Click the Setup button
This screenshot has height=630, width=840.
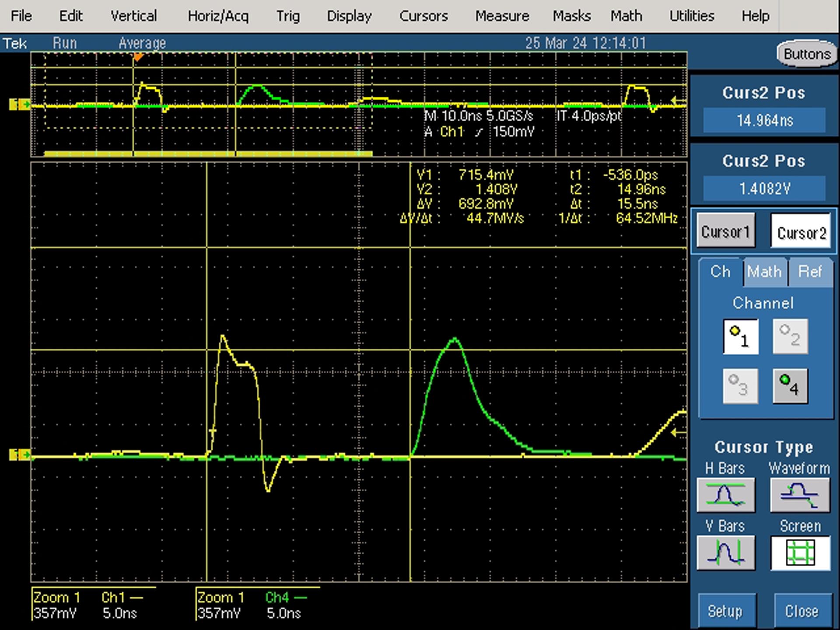coord(725,611)
